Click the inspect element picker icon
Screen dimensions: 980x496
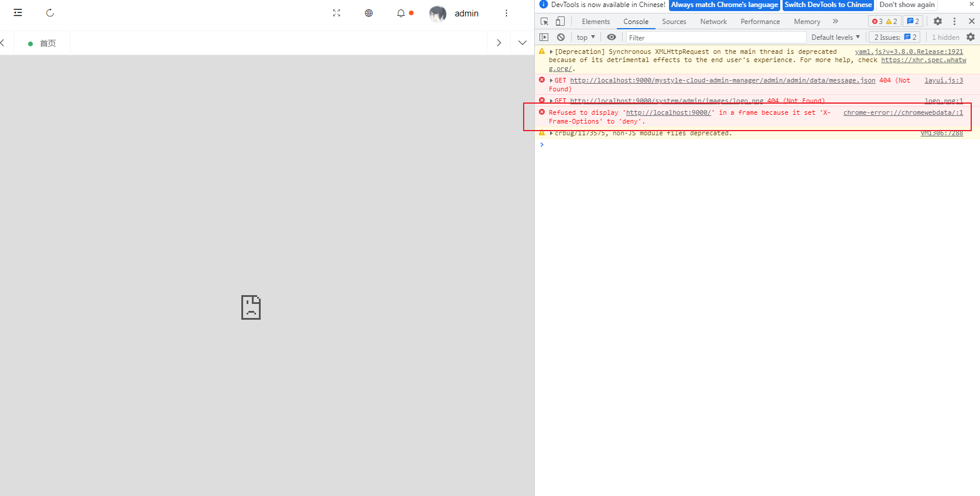544,22
